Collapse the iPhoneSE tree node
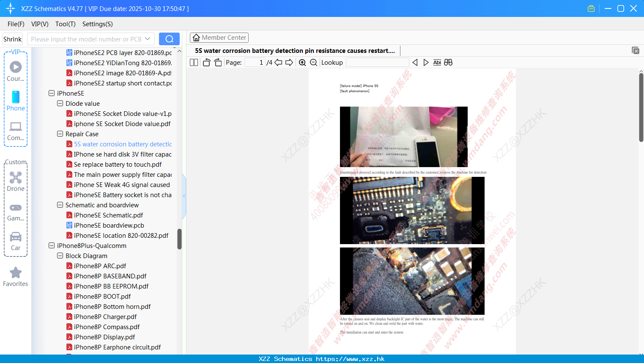Screen dimensions: 644x363 click(x=52, y=93)
